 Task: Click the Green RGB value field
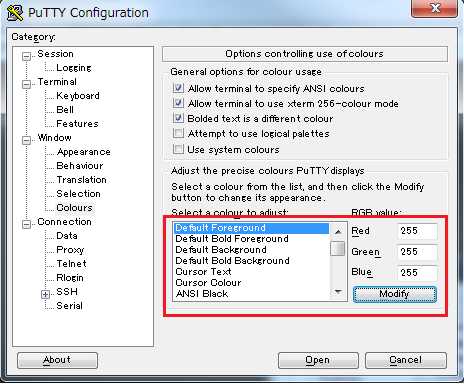coord(417,252)
